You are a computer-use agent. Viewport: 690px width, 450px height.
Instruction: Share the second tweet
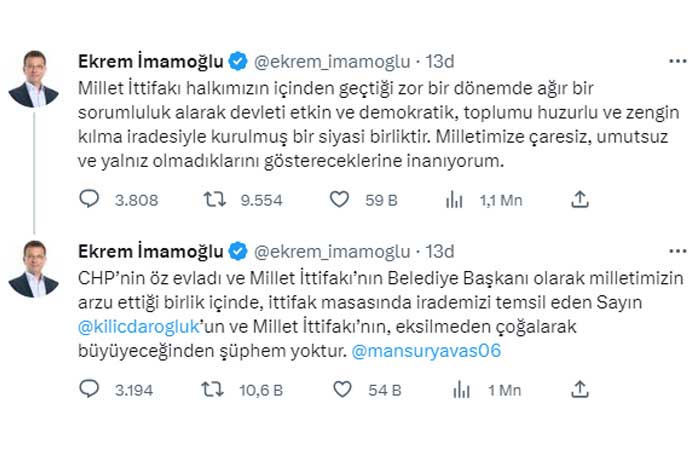pyautogui.click(x=579, y=390)
